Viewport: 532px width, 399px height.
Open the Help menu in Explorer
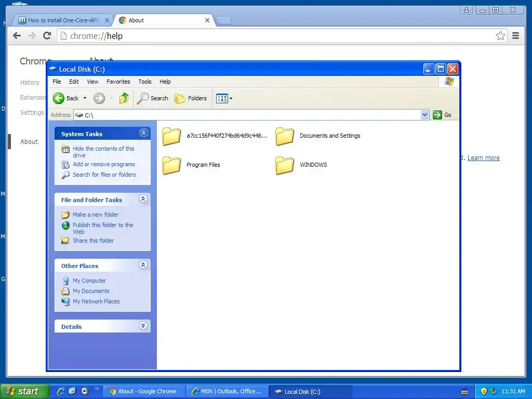[165, 82]
